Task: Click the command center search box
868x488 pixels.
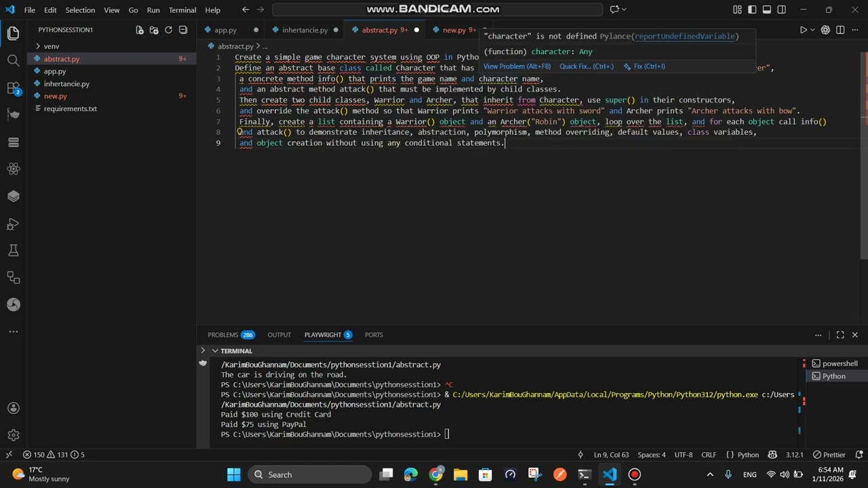Action: tap(437, 9)
